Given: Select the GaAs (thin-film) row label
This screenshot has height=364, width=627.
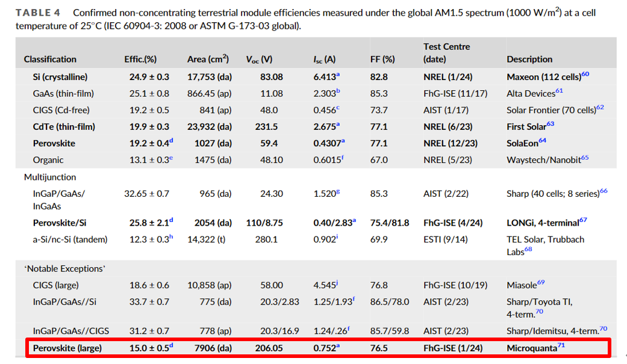Looking at the screenshot, I should [x=63, y=93].
